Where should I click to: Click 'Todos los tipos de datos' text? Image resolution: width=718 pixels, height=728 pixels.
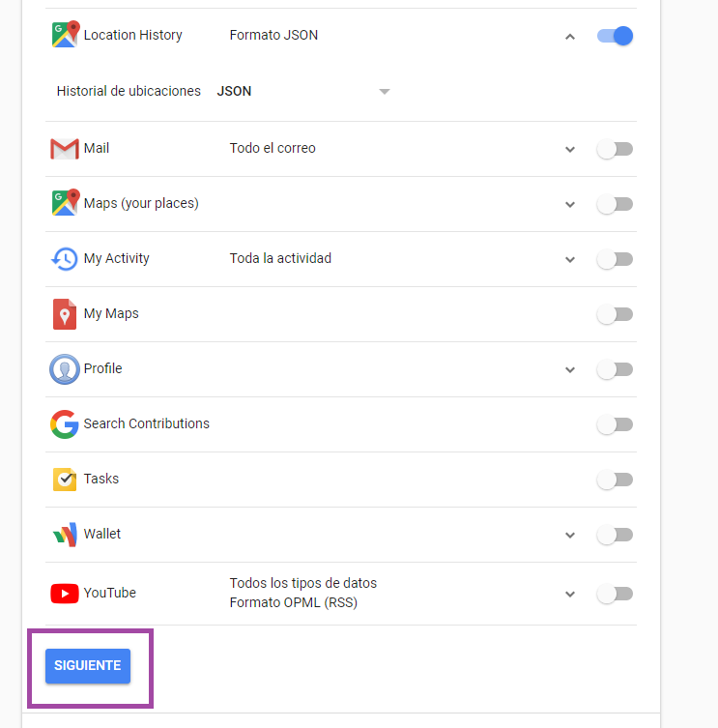click(303, 583)
